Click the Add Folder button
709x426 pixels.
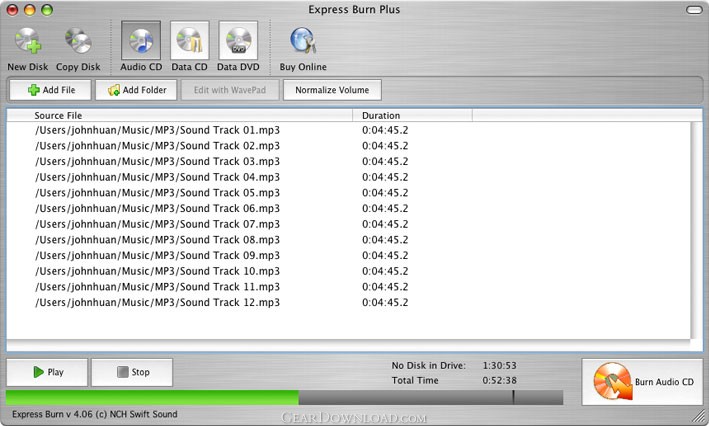click(136, 90)
